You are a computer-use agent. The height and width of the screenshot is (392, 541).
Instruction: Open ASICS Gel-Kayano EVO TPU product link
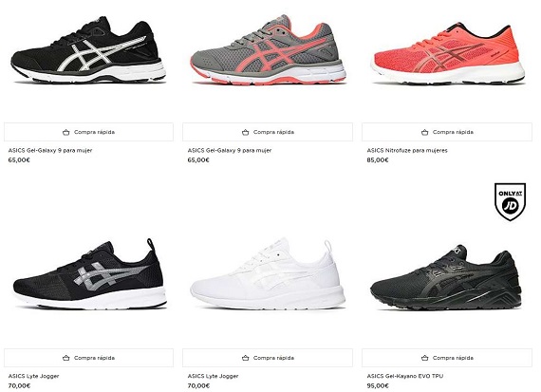coord(405,376)
